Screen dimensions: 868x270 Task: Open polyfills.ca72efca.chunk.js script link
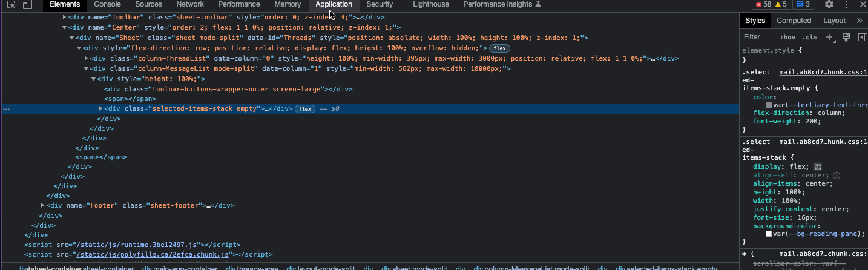click(151, 255)
